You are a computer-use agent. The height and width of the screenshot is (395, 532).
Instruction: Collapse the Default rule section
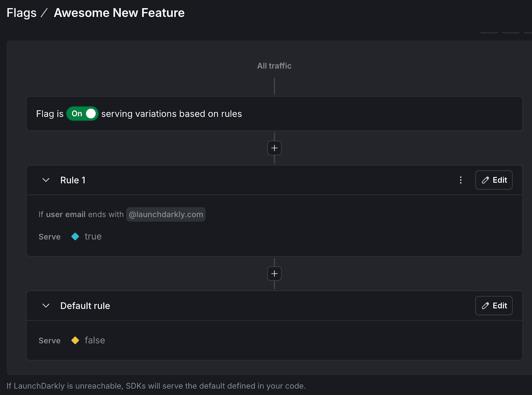coord(46,306)
